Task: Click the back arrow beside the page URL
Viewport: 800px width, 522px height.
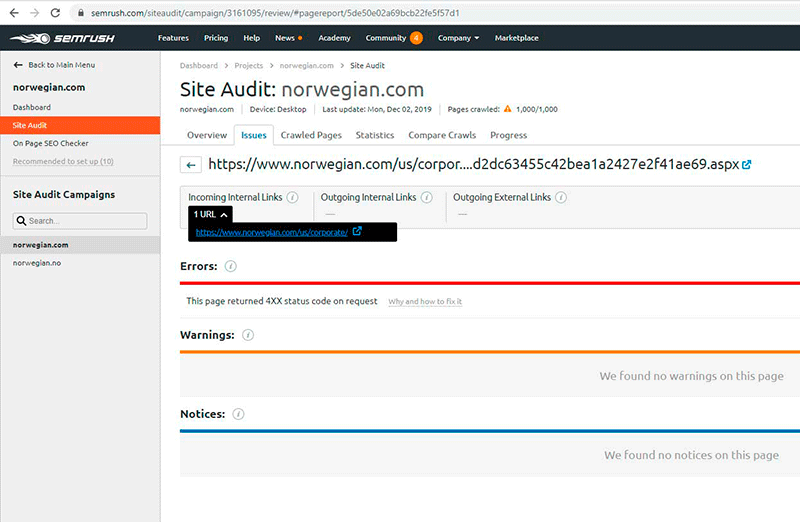Action: (x=190, y=165)
